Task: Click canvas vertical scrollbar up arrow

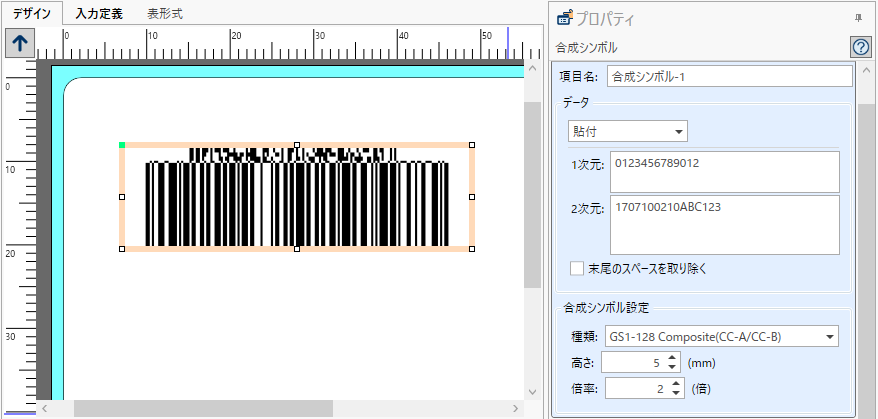Action: point(532,70)
